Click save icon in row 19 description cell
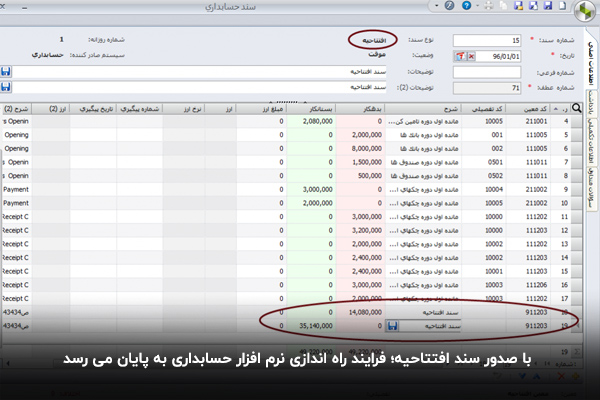Viewport: 600px width, 400px height. pyautogui.click(x=392, y=326)
